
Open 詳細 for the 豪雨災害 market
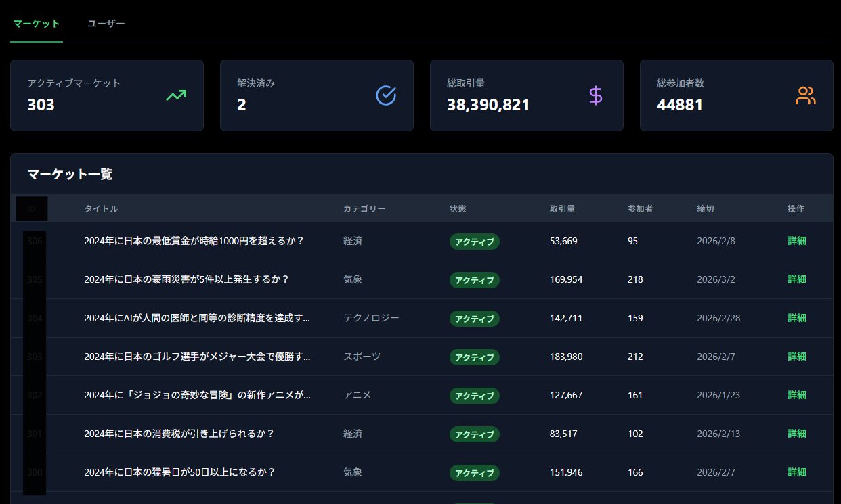(797, 279)
